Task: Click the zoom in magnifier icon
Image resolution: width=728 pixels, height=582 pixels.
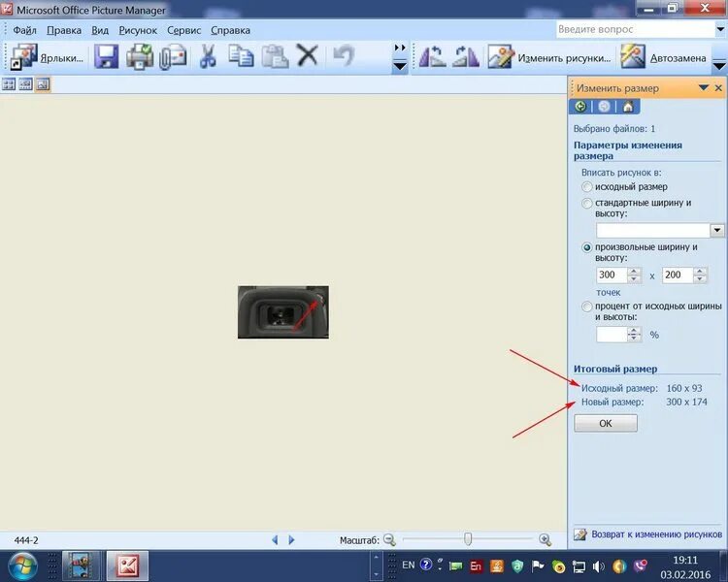Action: (x=546, y=539)
